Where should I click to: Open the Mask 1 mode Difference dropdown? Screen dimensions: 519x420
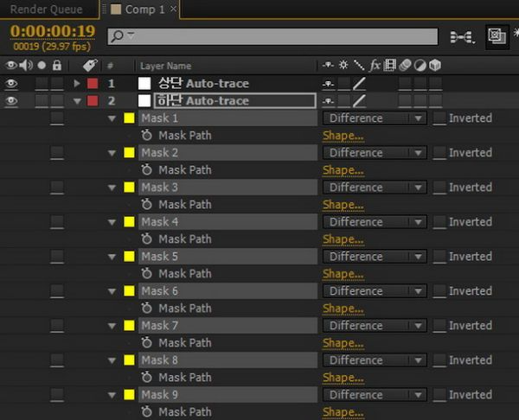(375, 118)
